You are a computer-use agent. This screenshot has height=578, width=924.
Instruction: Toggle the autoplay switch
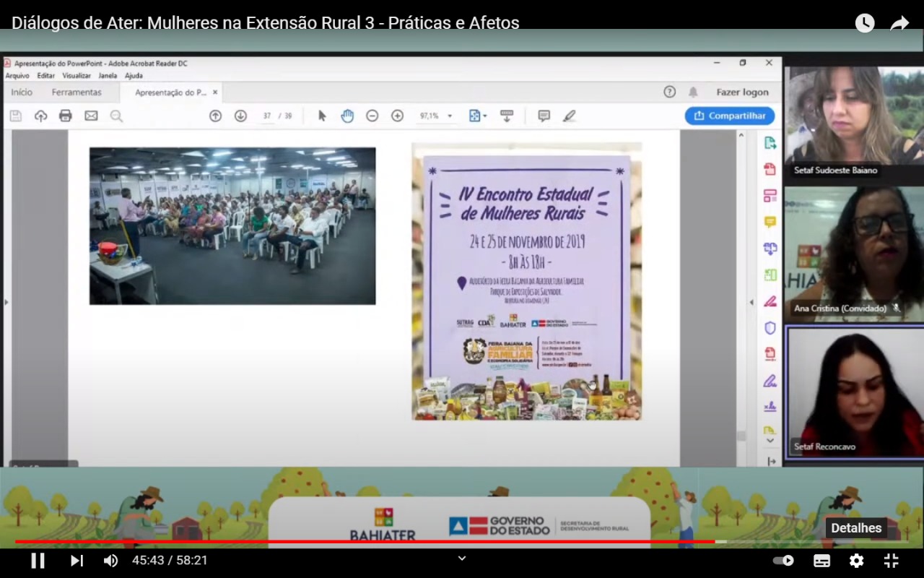[783, 561]
